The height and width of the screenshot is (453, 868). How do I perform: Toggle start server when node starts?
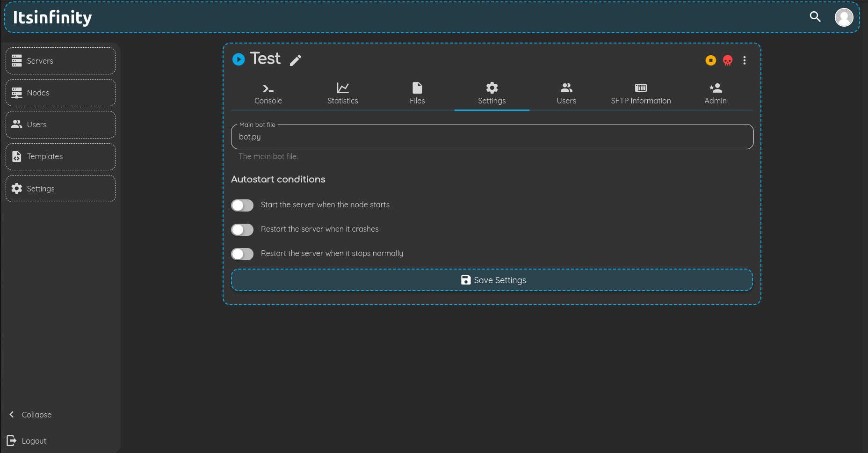click(x=242, y=205)
